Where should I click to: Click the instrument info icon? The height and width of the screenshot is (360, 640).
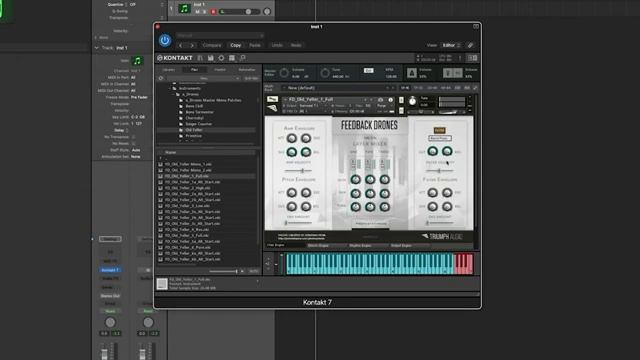click(x=390, y=100)
